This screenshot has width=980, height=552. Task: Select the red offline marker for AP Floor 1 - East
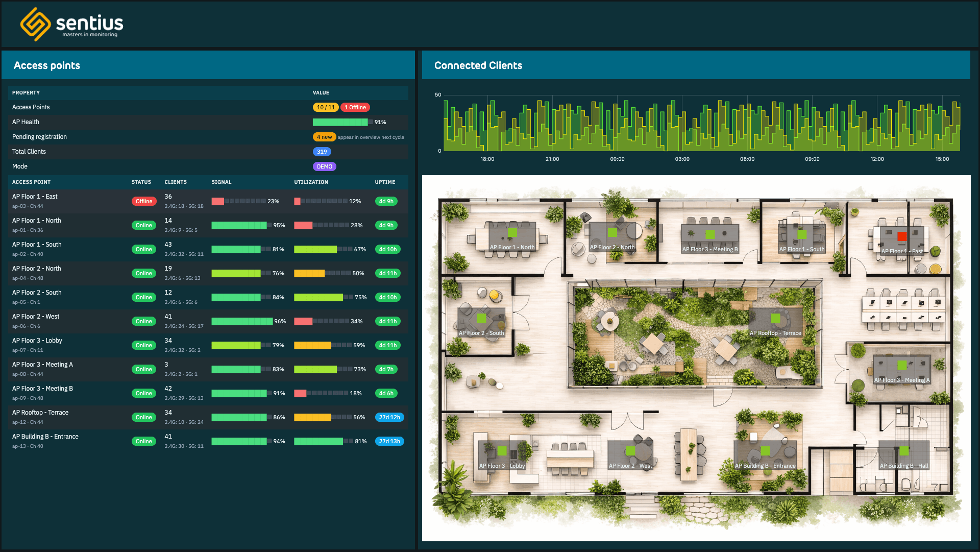tap(901, 236)
